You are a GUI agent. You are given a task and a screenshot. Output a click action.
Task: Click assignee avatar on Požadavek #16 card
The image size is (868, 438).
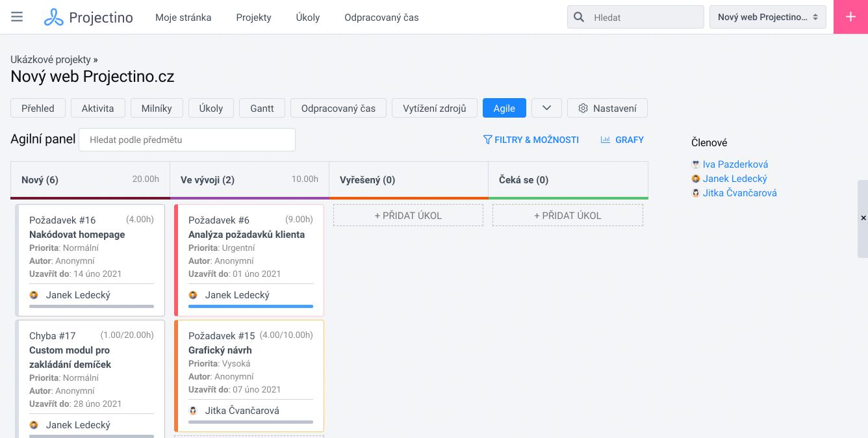click(x=34, y=295)
